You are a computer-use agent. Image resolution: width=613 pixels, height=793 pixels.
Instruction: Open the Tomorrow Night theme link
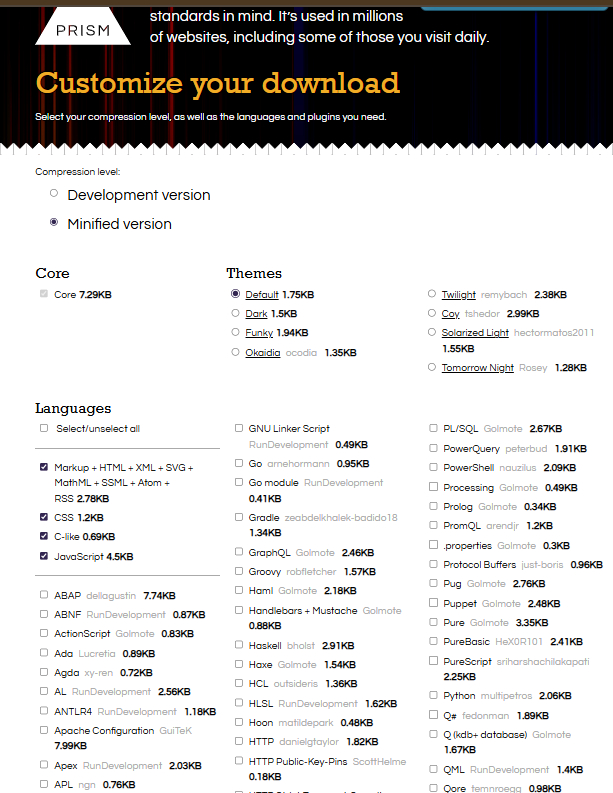click(x=477, y=368)
